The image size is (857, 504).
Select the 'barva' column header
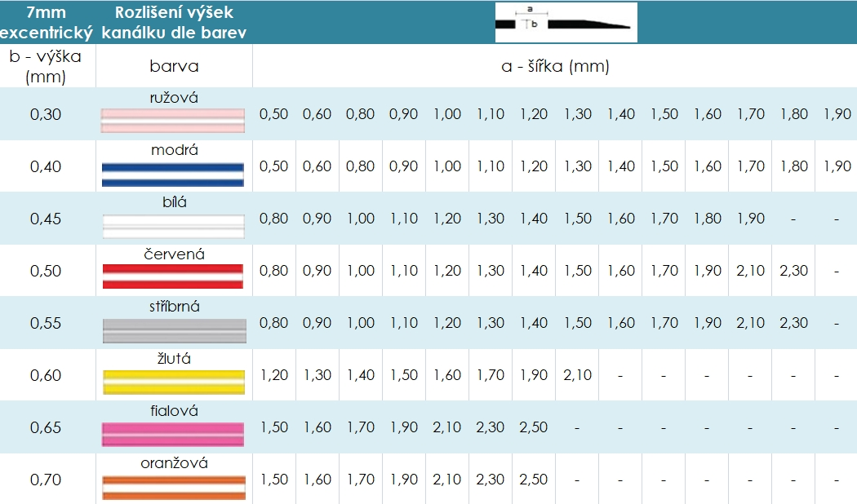click(x=174, y=66)
